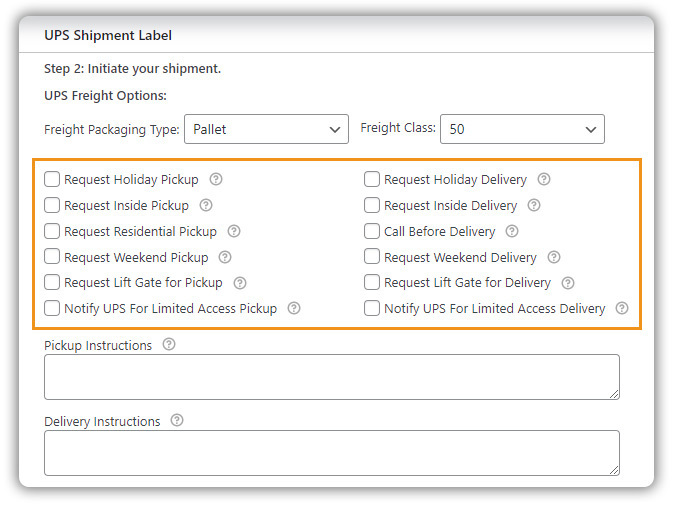Click resize handle of Delivery Instructions box

click(614, 470)
